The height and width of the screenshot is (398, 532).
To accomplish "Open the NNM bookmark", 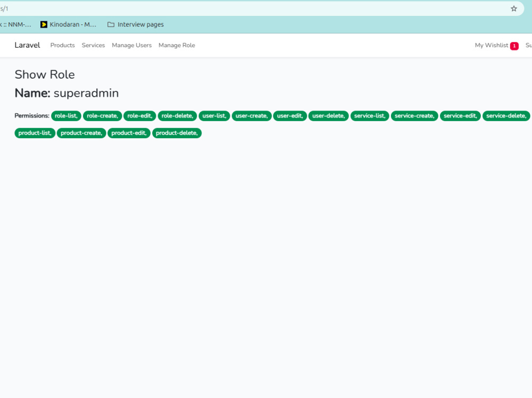I will pyautogui.click(x=15, y=24).
